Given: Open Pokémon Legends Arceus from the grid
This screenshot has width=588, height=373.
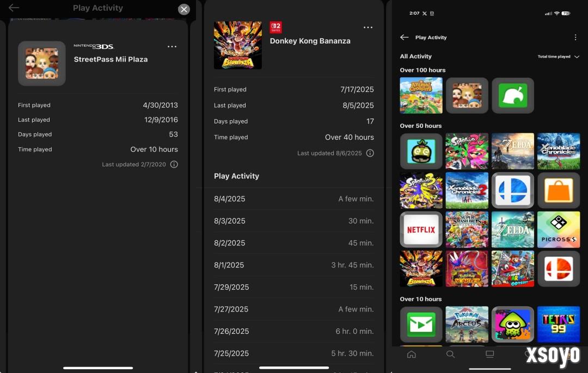Looking at the screenshot, I should [x=467, y=324].
